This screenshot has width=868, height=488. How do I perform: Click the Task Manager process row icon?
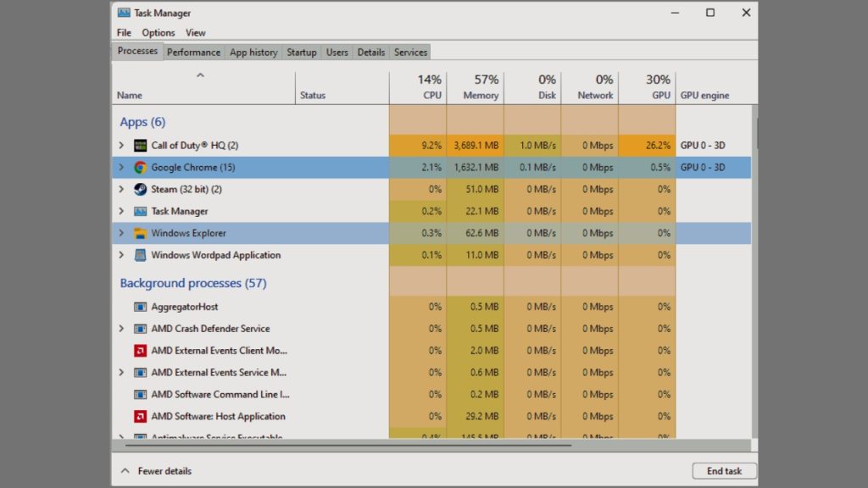(x=140, y=211)
